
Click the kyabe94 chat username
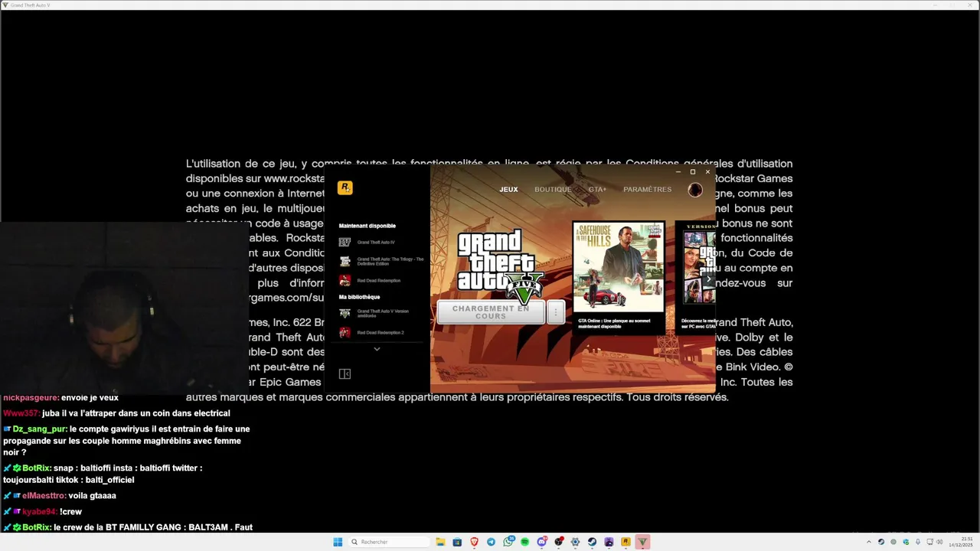pyautogui.click(x=39, y=512)
